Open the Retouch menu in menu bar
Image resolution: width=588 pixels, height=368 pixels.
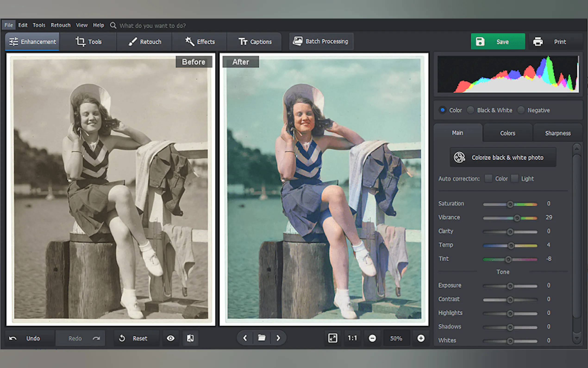(60, 25)
